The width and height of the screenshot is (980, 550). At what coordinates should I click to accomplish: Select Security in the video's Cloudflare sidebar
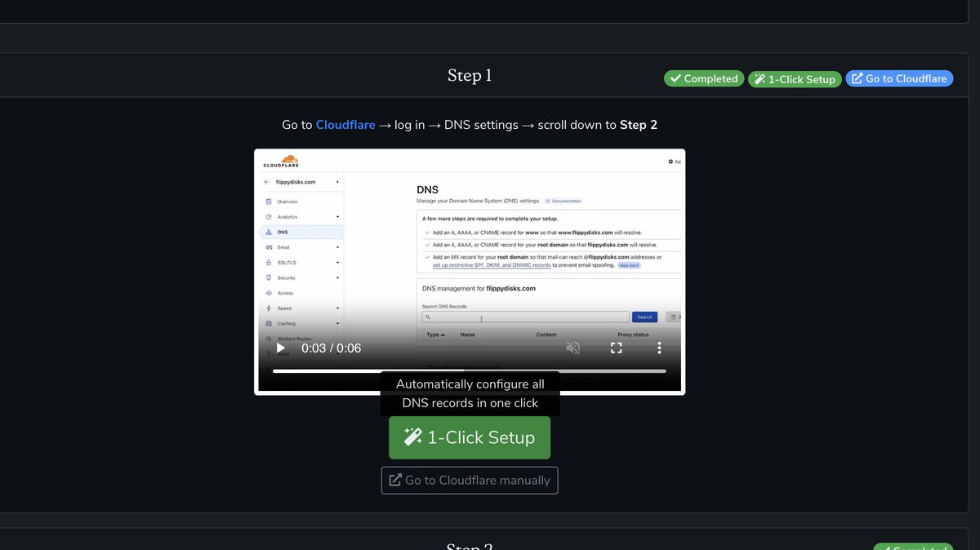287,277
